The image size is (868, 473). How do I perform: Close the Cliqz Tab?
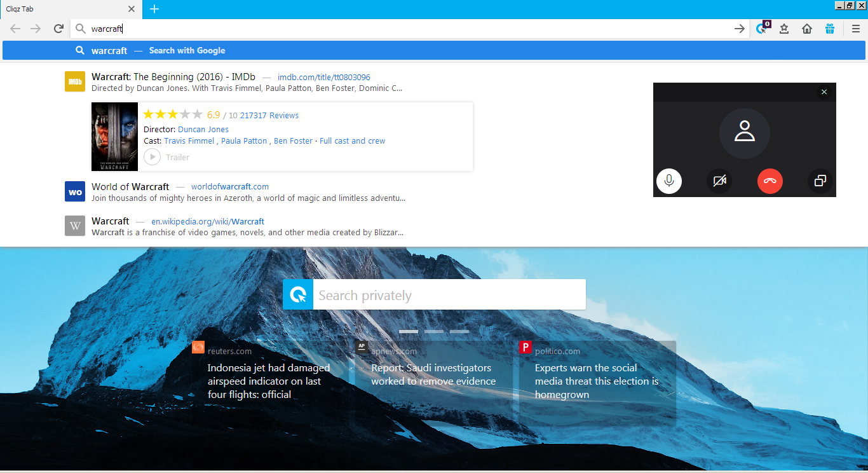(x=132, y=9)
